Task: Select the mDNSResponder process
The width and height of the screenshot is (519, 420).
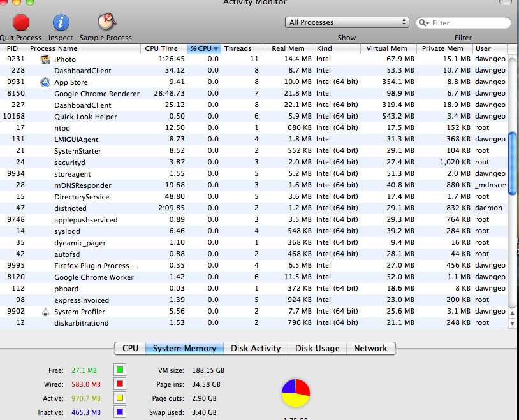Action: (254, 185)
